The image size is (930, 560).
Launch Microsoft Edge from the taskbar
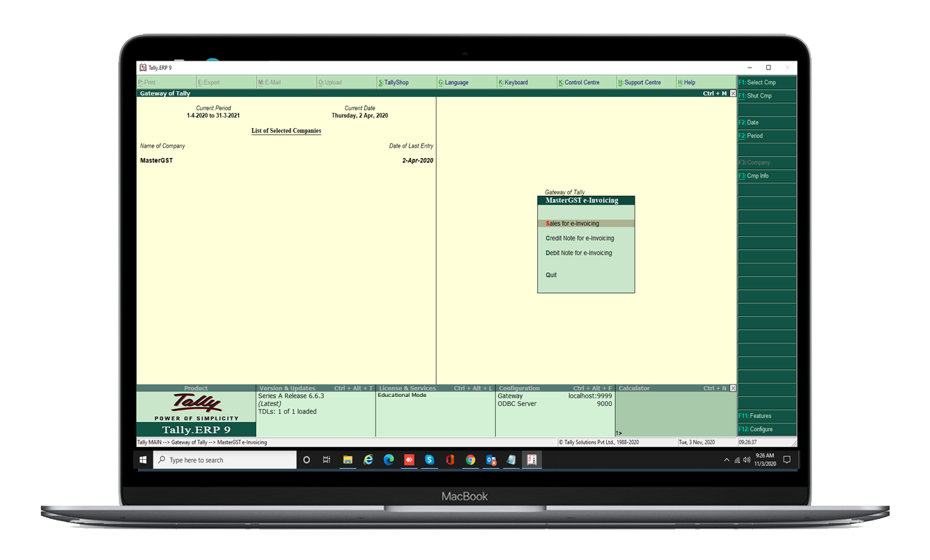(389, 460)
